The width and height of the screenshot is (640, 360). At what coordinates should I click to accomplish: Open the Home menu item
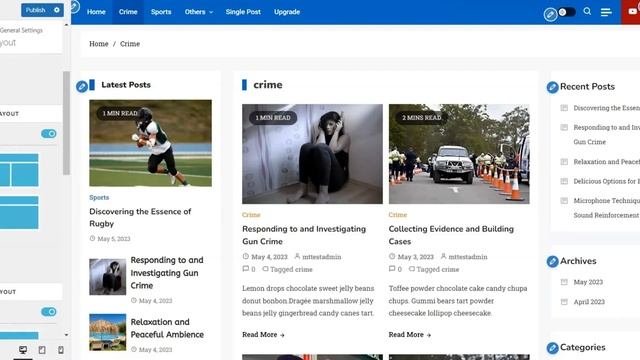click(96, 12)
